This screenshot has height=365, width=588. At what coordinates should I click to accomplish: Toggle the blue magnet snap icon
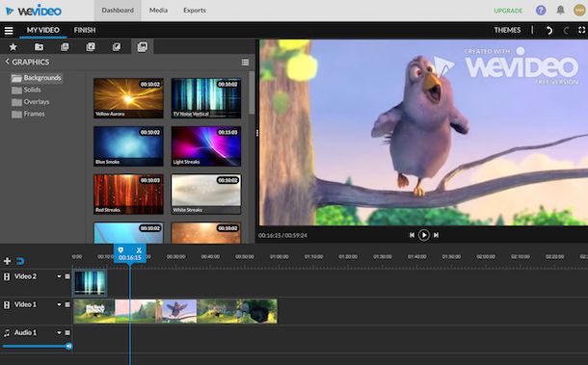pyautogui.click(x=20, y=261)
